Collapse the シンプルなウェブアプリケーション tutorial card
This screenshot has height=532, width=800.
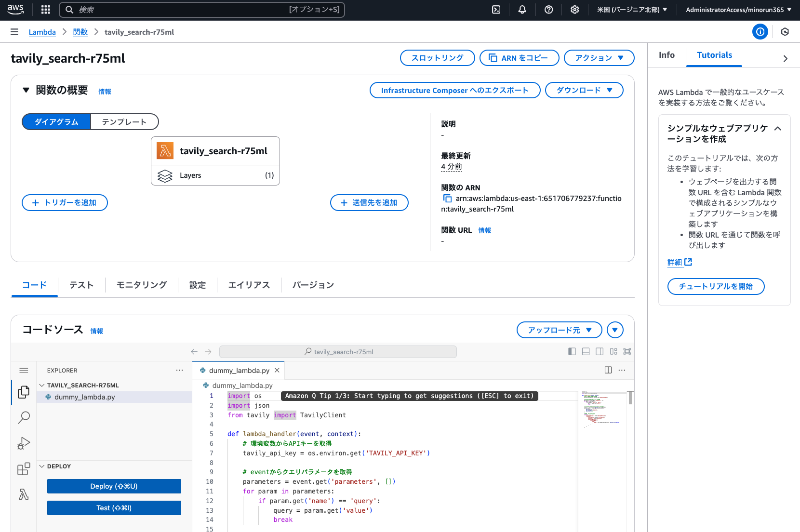tap(777, 129)
